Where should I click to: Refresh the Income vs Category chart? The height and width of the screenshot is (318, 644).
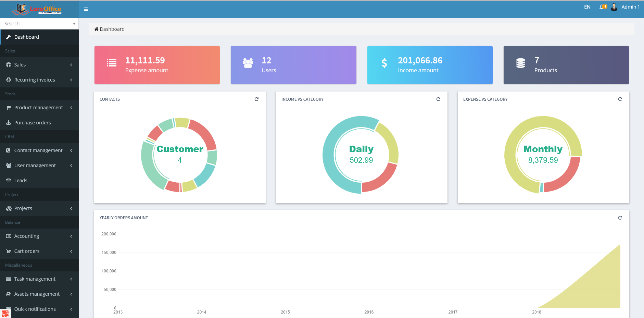(x=438, y=99)
